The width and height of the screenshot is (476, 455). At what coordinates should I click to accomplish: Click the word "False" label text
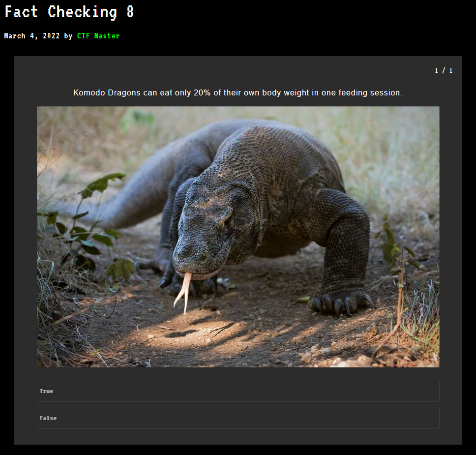48,418
